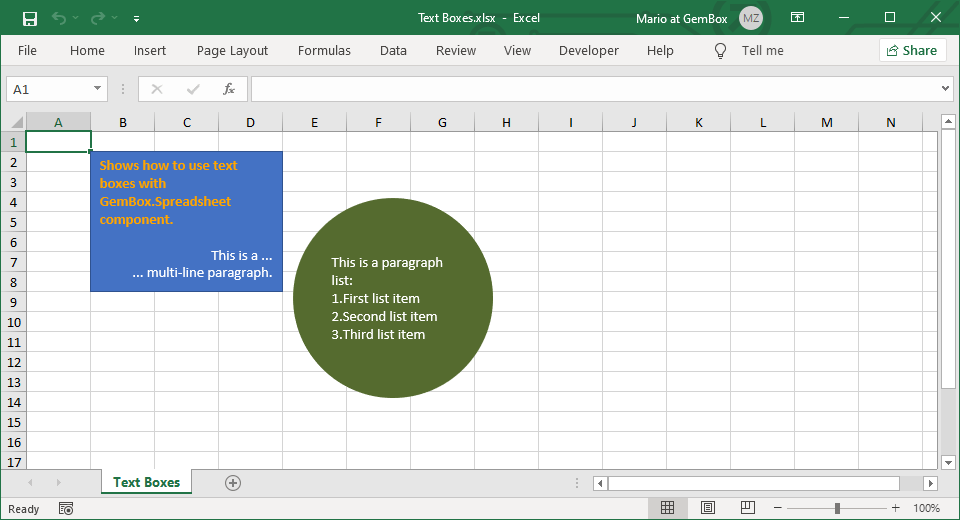The height and width of the screenshot is (520, 960).
Task: Expand the formula bar
Action: click(946, 89)
